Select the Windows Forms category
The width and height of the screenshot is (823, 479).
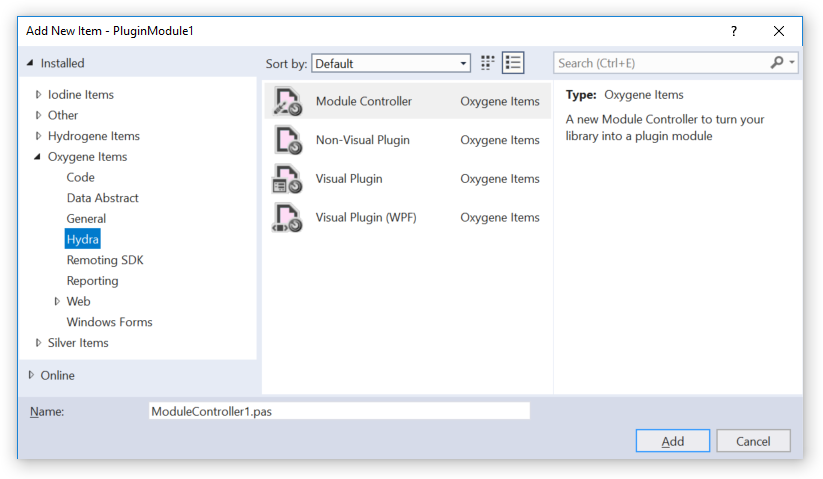109,322
